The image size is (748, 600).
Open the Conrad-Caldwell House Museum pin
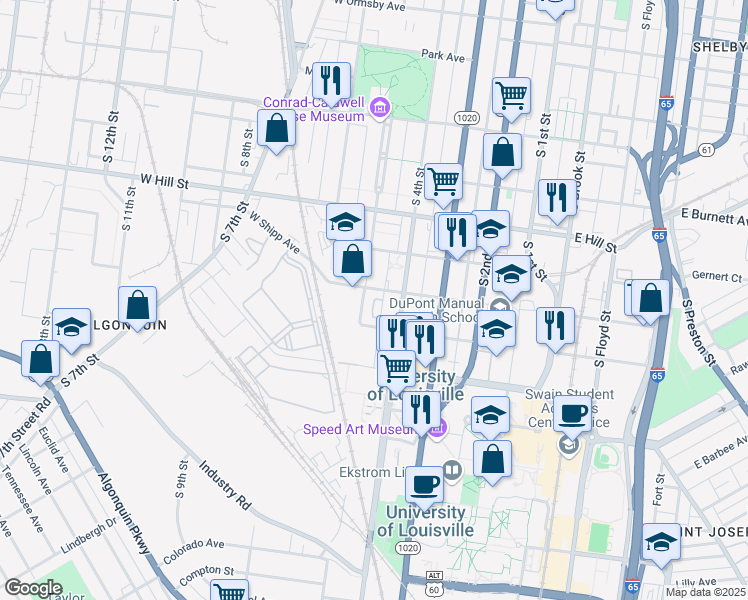pos(380,108)
